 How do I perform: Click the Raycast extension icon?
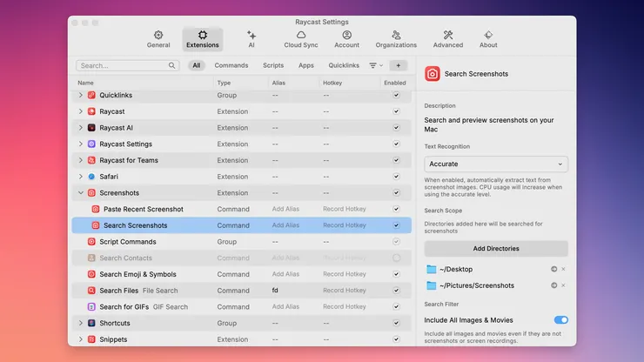[91, 111]
